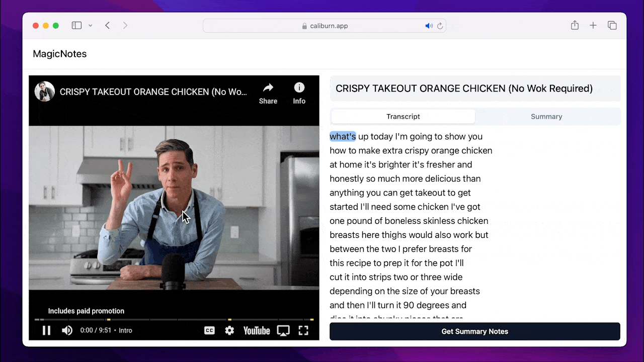This screenshot has height=362, width=644.
Task: Click the MagicNotes logo text
Action: pos(60,54)
